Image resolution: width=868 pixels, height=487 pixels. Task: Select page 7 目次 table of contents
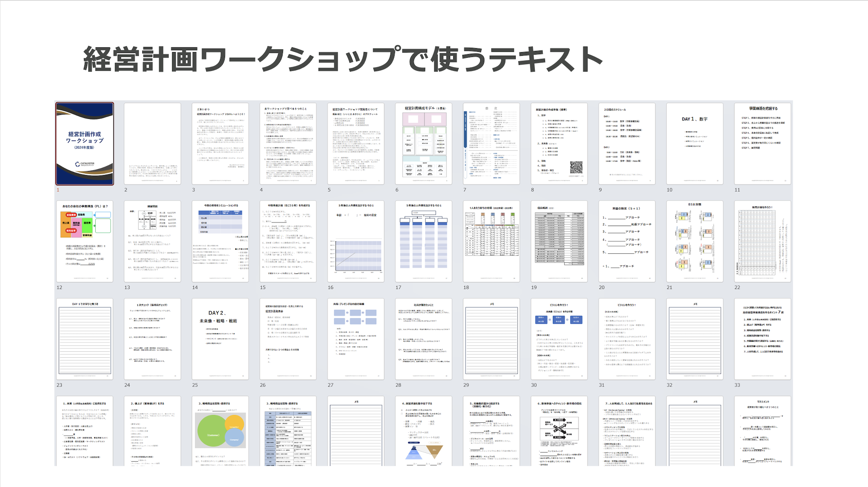coord(491,144)
